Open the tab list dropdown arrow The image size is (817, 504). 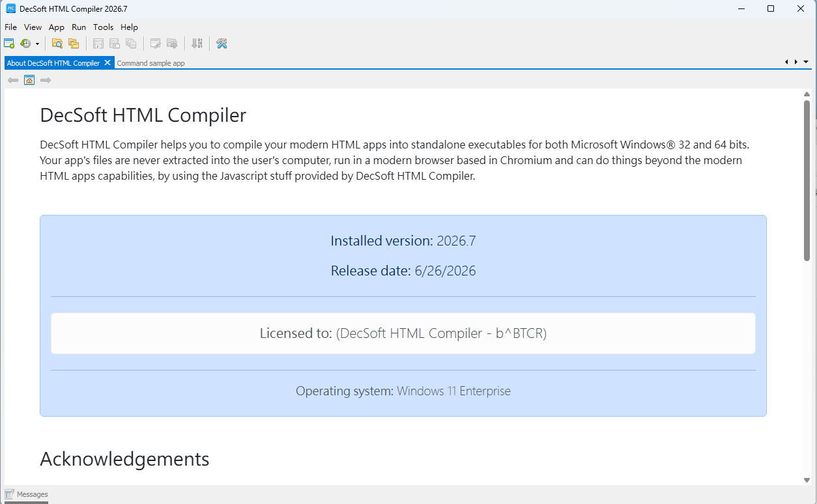point(807,62)
